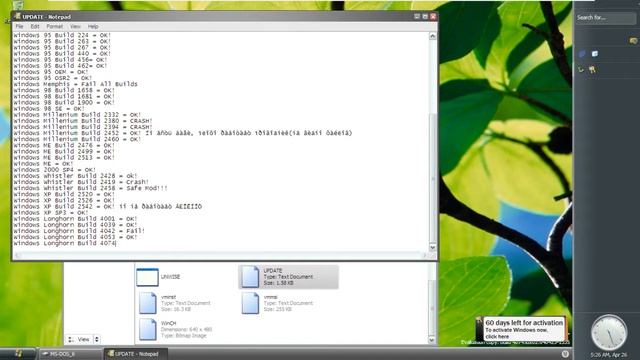The width and height of the screenshot is (640, 360).
Task: Click Notepad's vertical scroll down arrow
Action: pyautogui.click(x=433, y=247)
